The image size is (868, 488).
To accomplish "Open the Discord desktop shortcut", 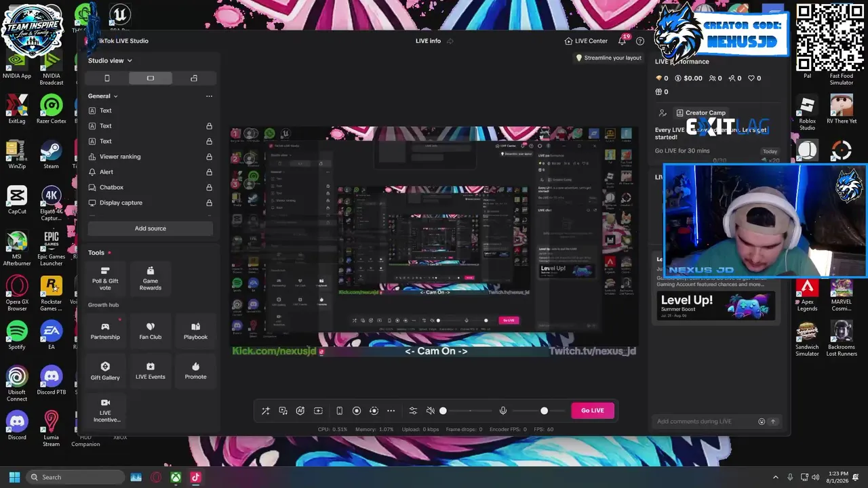I will click(x=17, y=426).
